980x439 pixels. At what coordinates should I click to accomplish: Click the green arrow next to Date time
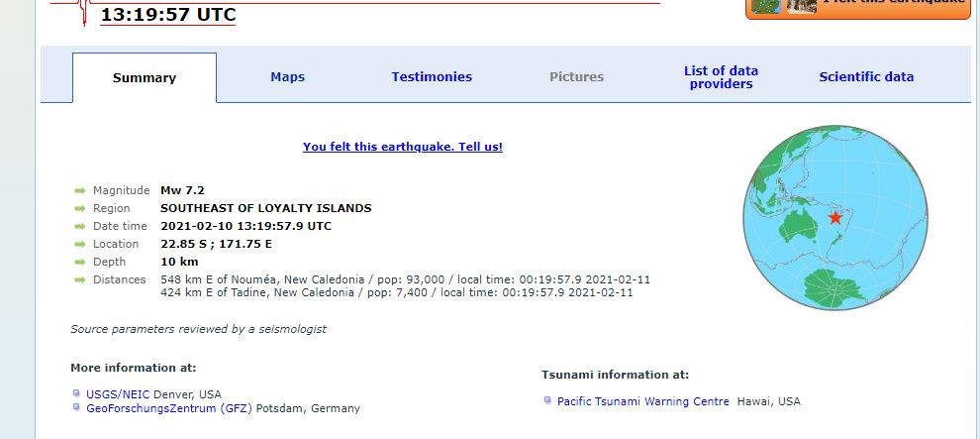[x=79, y=226]
